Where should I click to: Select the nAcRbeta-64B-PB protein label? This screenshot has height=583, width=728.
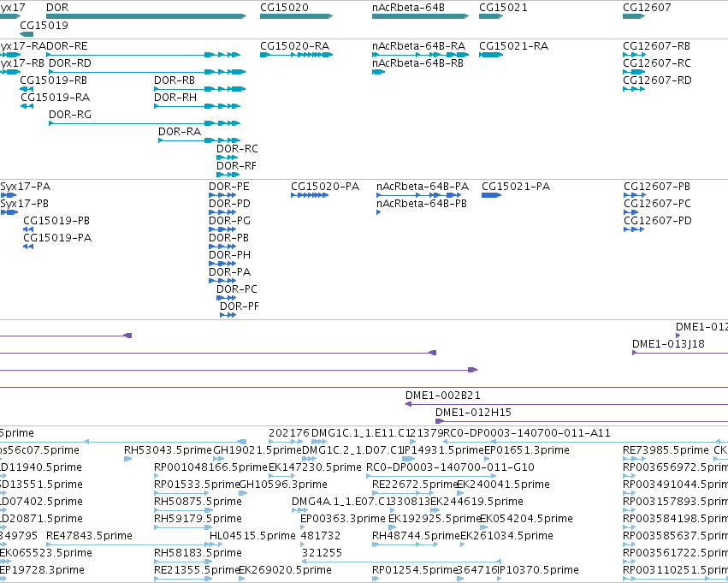[422, 204]
